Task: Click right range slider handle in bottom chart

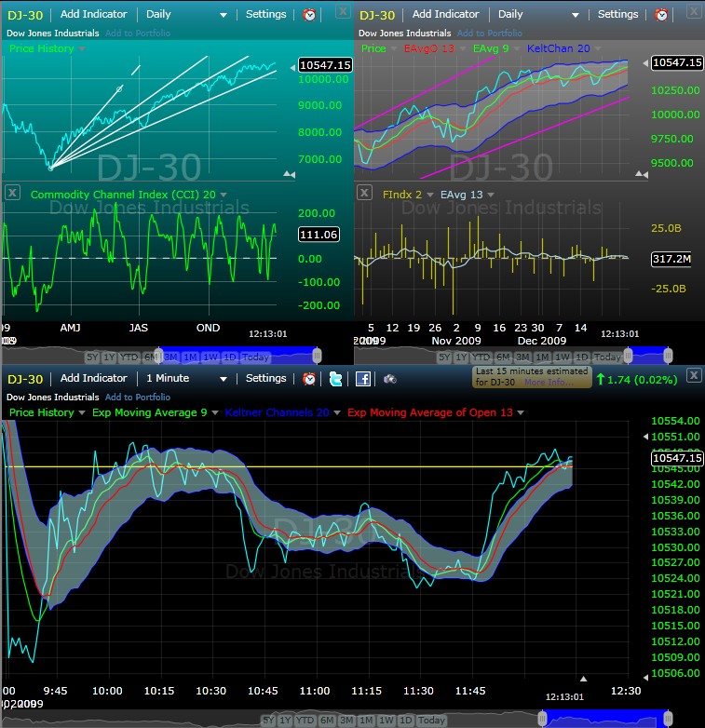Action: click(x=668, y=719)
